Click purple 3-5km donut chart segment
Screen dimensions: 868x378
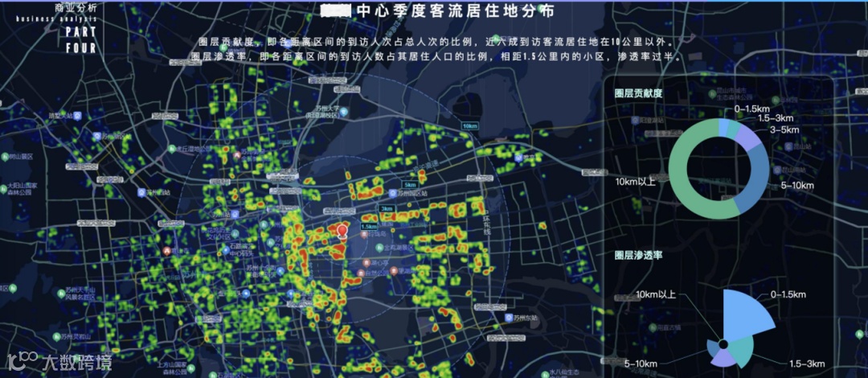[x=749, y=137]
